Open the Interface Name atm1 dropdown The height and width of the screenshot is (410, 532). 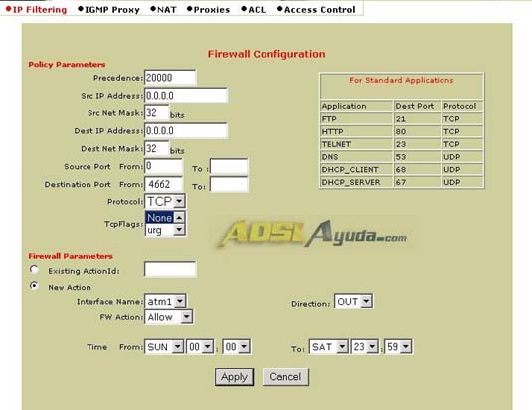click(x=166, y=301)
